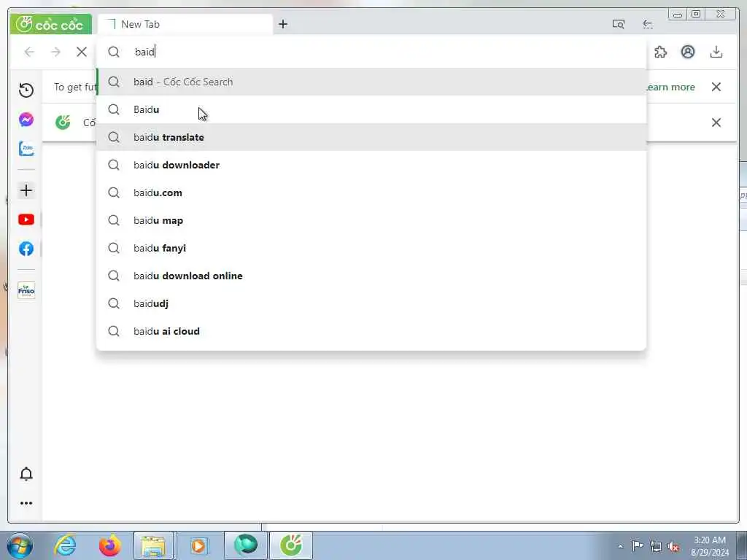Launch Internet Explorer from taskbar
Screen dimensions: 747x560
[65, 545]
